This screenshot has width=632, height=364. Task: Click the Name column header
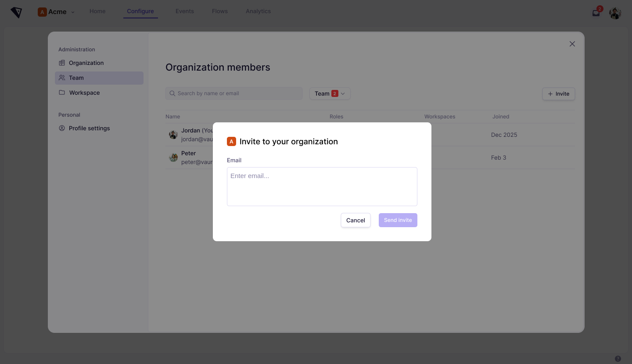tap(173, 117)
